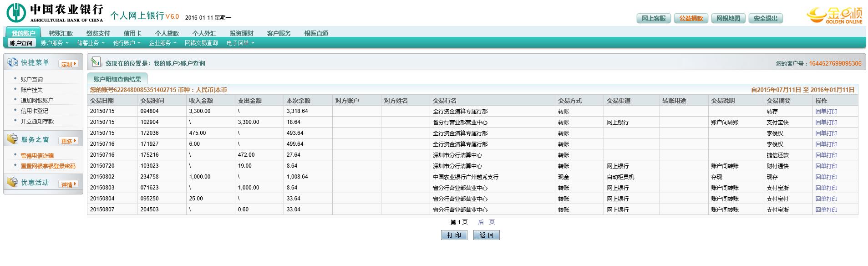The width and height of the screenshot is (868, 266).
Task: Click 回单打印 for the 094804 transaction
Action: [826, 111]
